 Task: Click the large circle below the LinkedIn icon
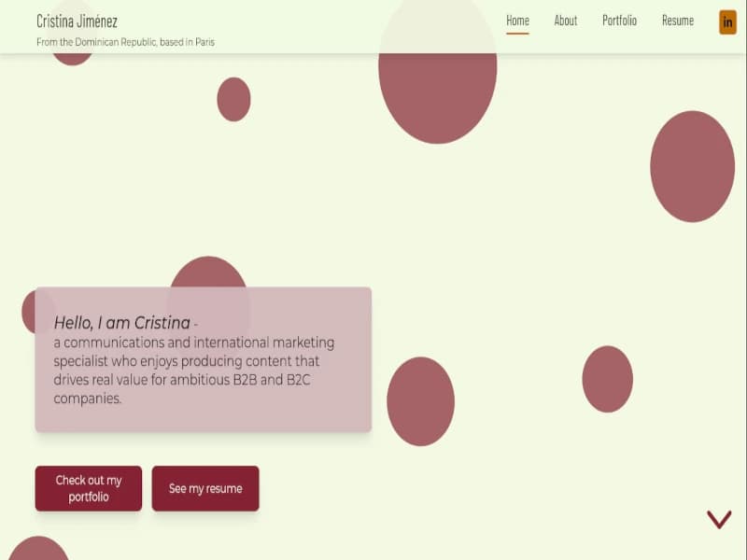pyautogui.click(x=692, y=166)
